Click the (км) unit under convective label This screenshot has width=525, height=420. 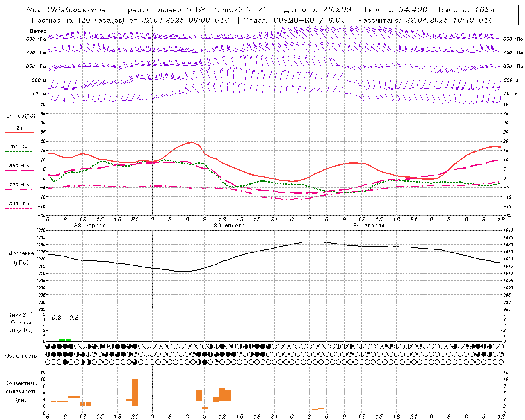(21, 399)
